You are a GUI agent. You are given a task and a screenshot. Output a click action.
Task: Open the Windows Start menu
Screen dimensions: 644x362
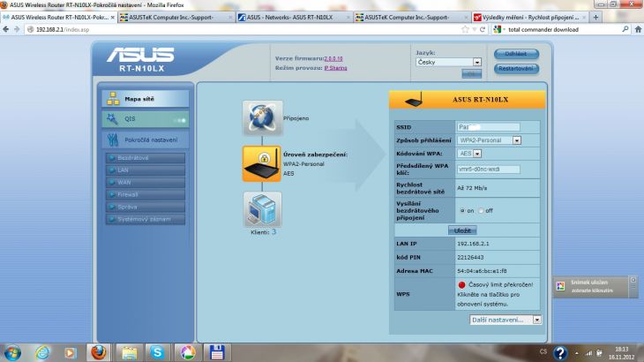point(12,353)
